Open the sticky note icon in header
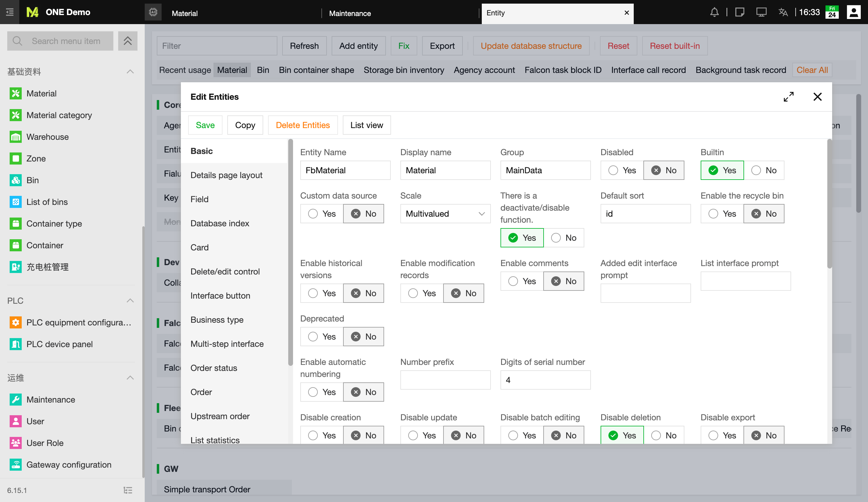 pyautogui.click(x=740, y=12)
